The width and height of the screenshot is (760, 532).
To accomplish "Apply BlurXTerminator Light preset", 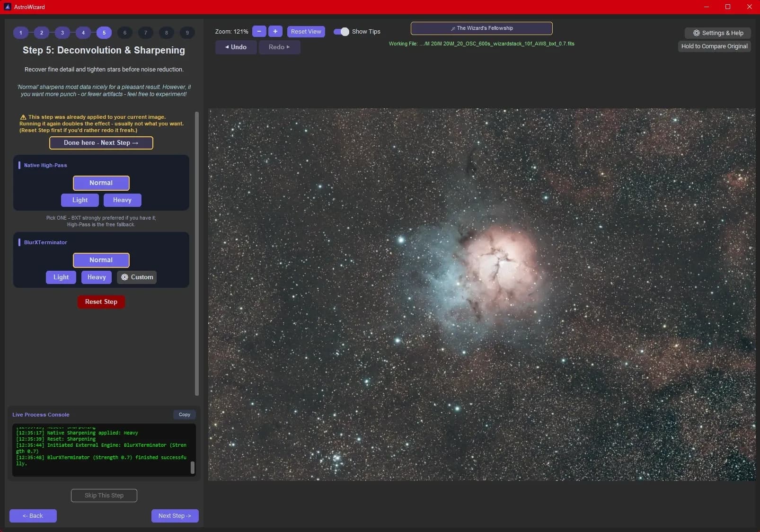I will 61,277.
